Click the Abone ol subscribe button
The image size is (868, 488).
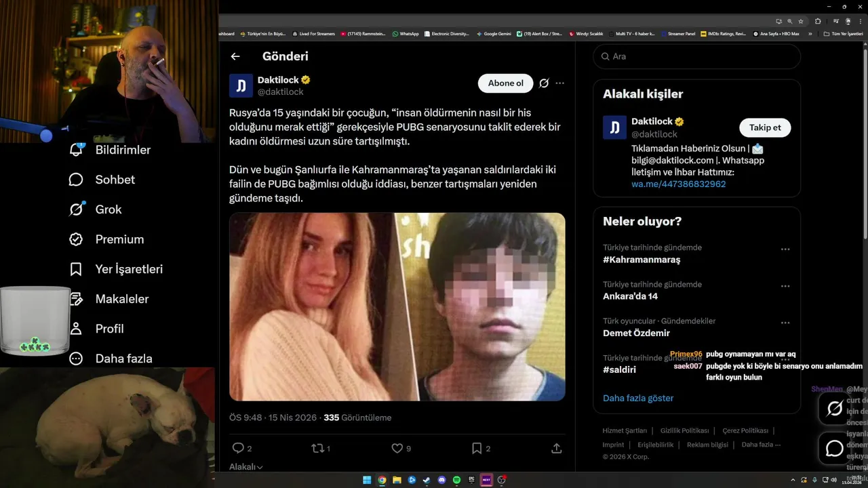click(505, 83)
